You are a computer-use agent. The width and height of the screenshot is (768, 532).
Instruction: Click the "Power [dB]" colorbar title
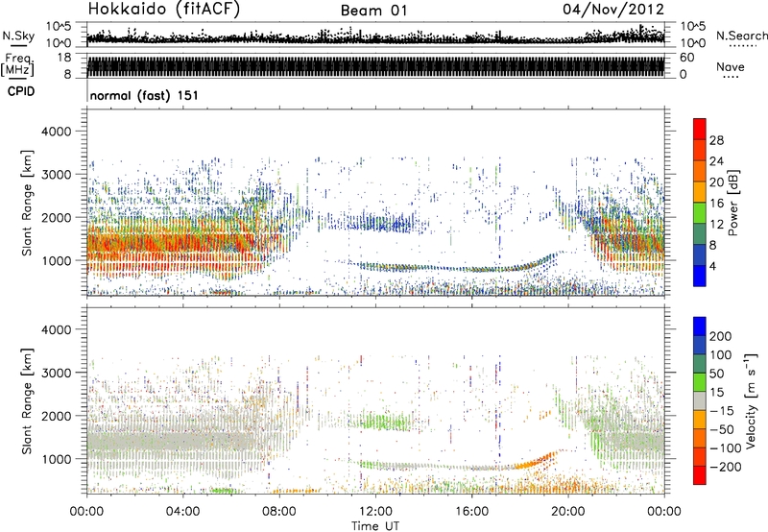click(732, 204)
